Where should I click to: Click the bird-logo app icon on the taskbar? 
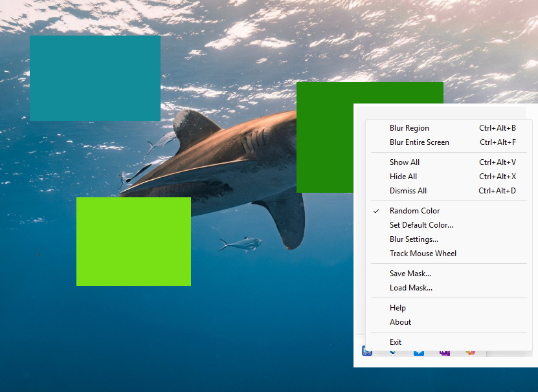pos(393,351)
